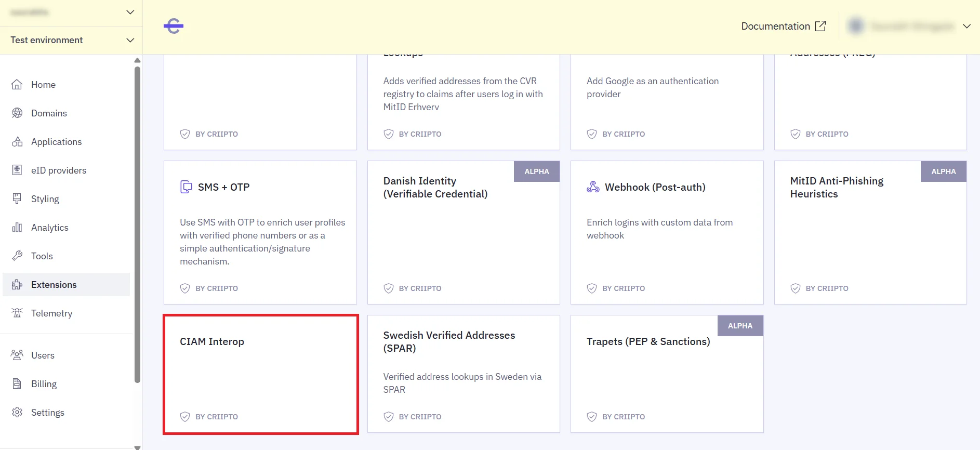Click verified shield icon on Swedish Verified Addresses card
Screen dimensions: 980x450
pos(389,417)
